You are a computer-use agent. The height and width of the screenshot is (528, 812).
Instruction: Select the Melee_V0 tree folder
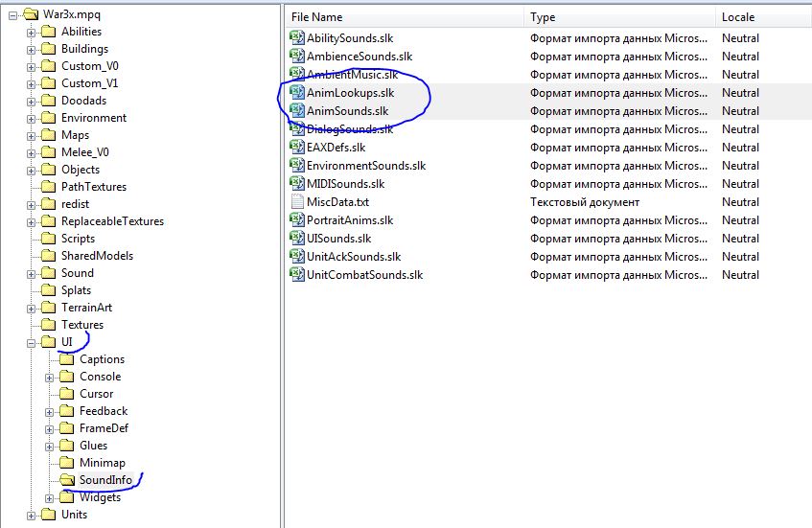(85, 152)
